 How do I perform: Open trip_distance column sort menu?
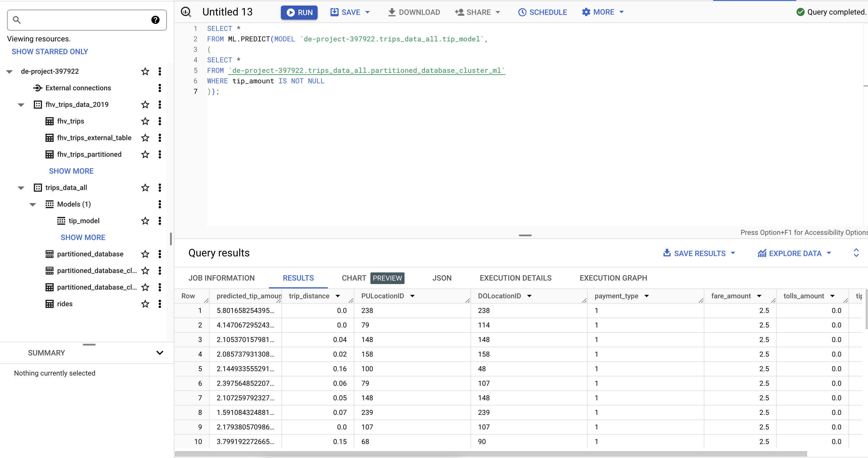338,296
